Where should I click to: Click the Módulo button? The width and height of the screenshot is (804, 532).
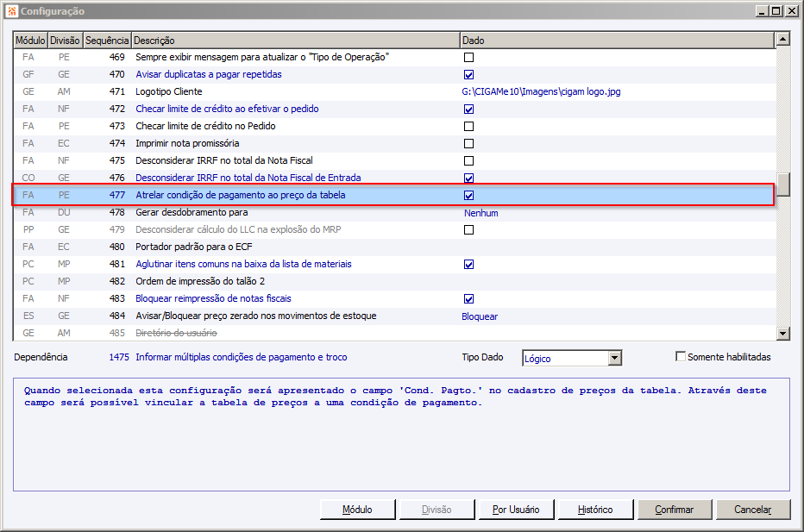[357, 510]
